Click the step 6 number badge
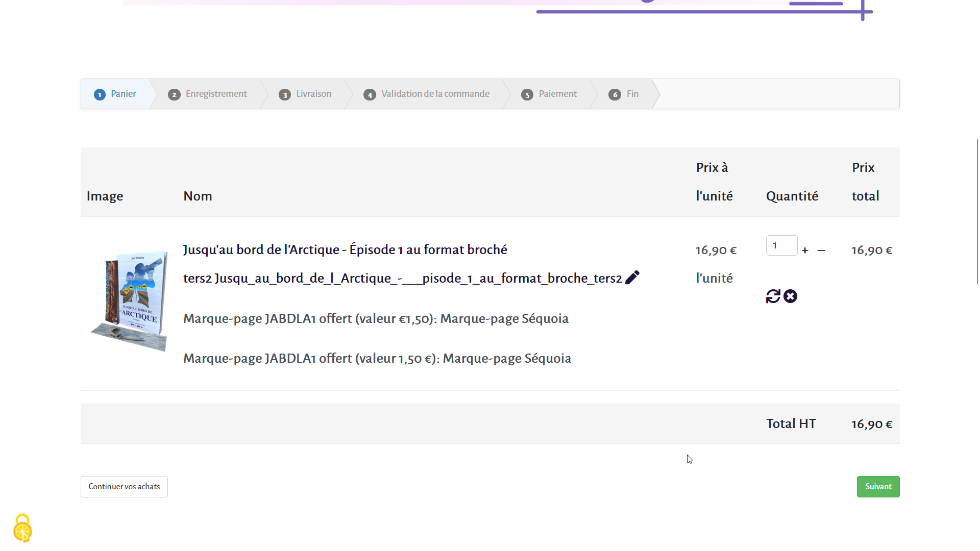Viewport: 980px width, 551px height. tap(615, 94)
